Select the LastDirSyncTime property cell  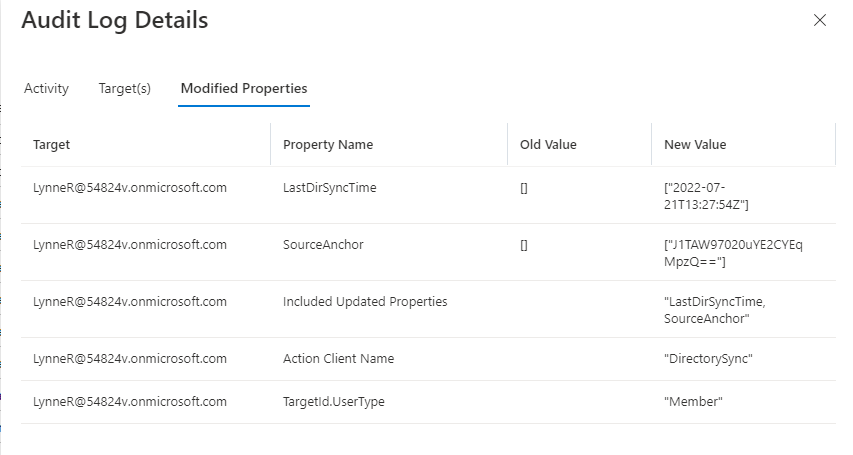click(x=330, y=187)
